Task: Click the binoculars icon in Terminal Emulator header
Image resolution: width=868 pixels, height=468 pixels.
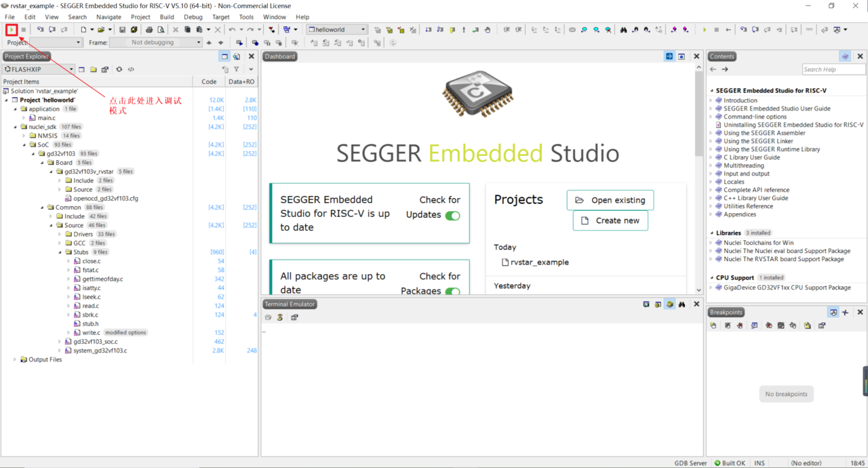Action: [x=682, y=305]
